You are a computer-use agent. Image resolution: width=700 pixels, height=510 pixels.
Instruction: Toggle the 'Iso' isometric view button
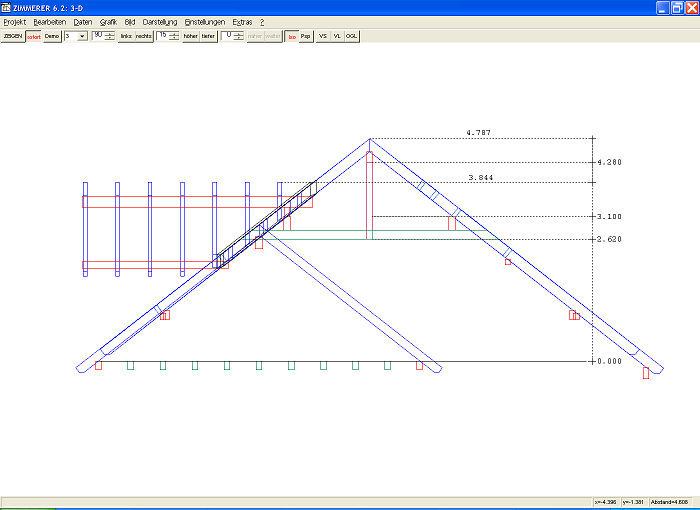[292, 35]
